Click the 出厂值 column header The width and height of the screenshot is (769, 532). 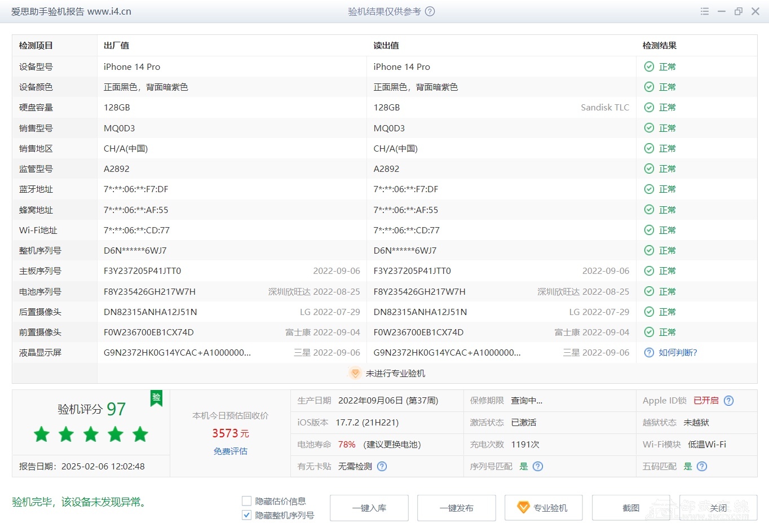pyautogui.click(x=117, y=46)
